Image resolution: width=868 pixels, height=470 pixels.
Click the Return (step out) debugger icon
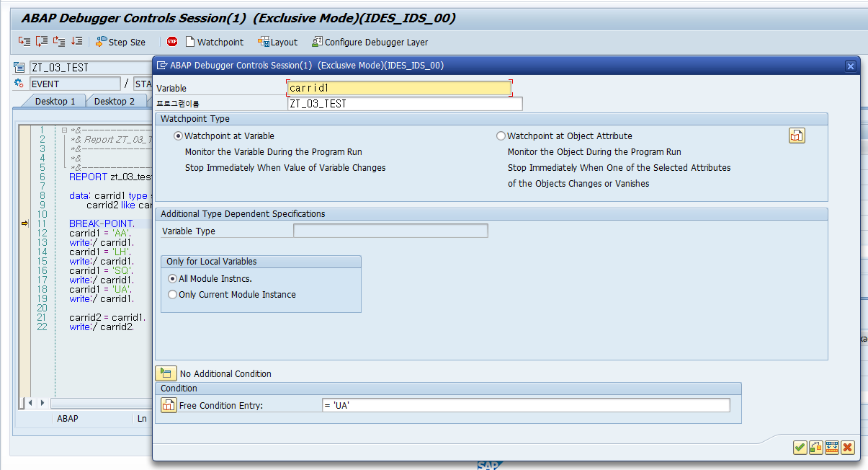(x=59, y=42)
